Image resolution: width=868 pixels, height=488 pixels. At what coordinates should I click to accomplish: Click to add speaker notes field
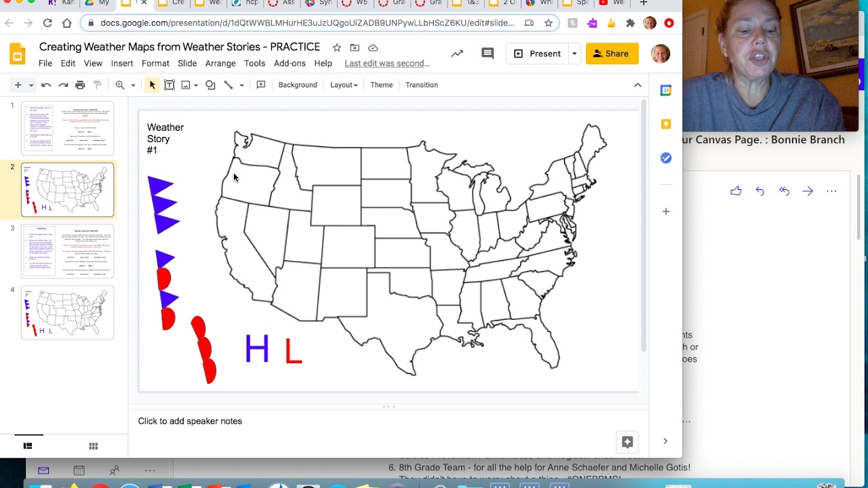tap(388, 421)
